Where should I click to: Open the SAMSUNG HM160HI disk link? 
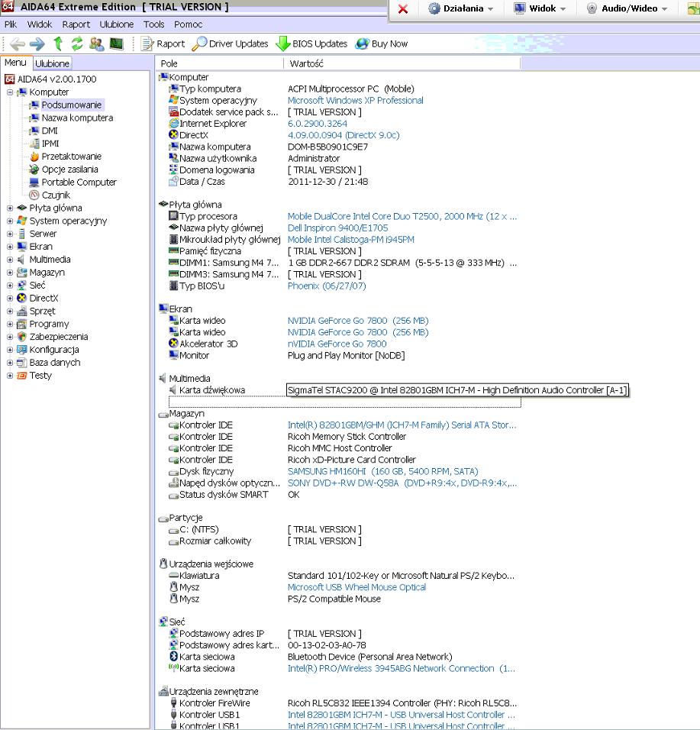pos(382,471)
